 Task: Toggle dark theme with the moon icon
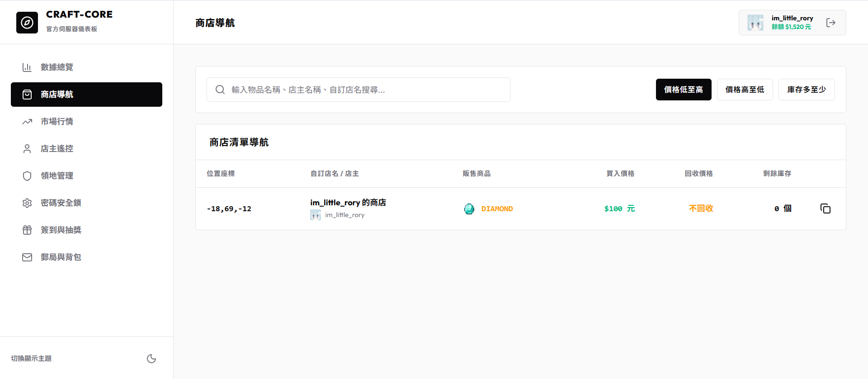pos(151,359)
